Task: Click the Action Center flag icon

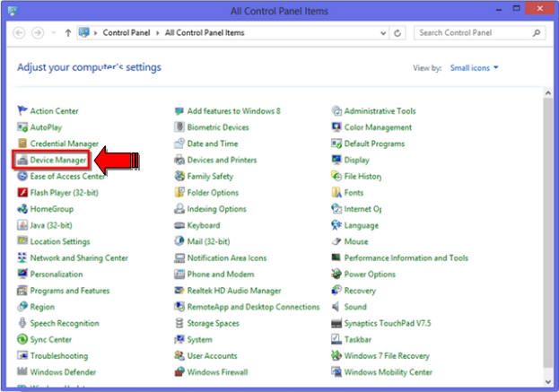Action: [x=22, y=111]
